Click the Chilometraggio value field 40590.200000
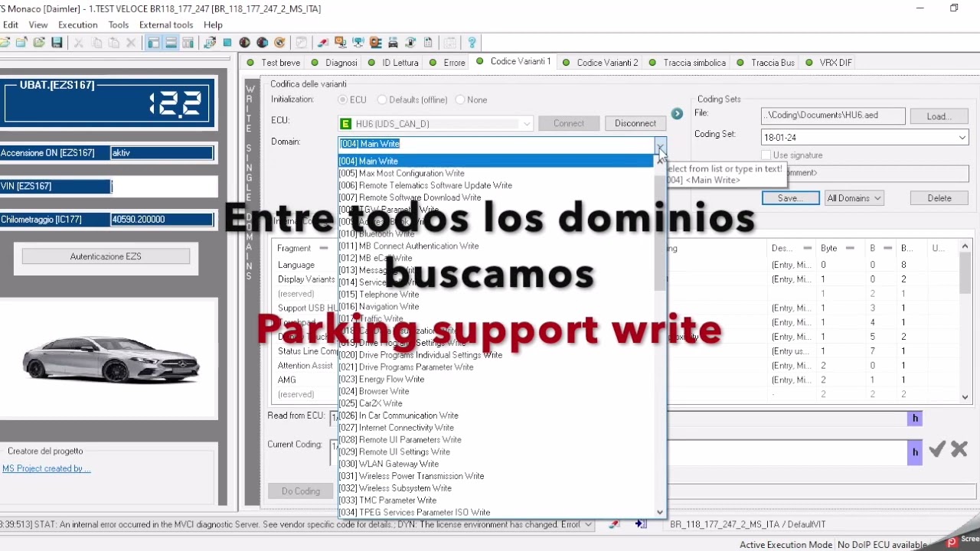The height and width of the screenshot is (551, 980). (x=162, y=220)
